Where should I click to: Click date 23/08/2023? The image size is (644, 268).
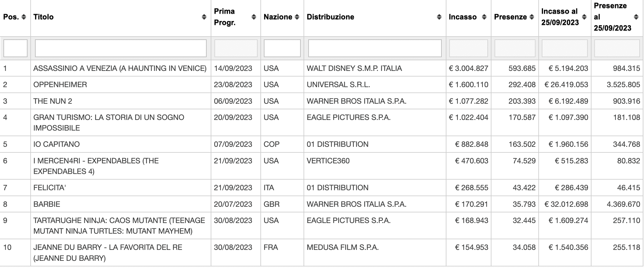(x=233, y=85)
